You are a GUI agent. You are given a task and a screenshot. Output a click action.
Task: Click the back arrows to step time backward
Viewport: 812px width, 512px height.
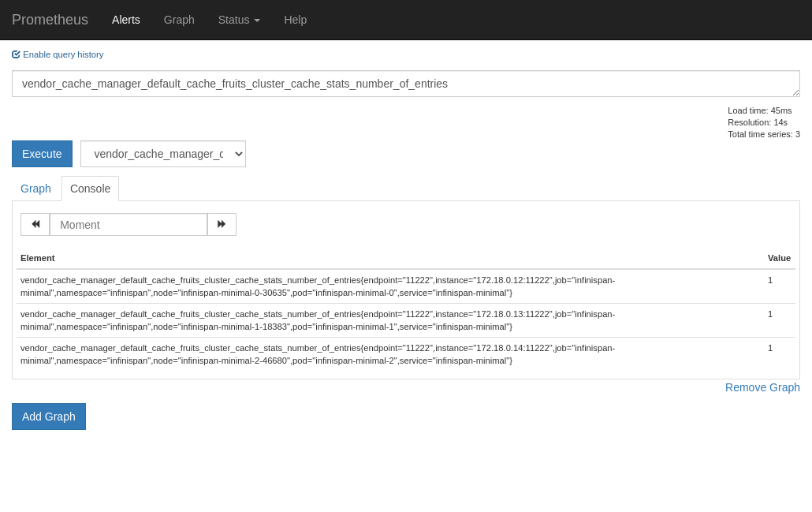[x=35, y=224]
